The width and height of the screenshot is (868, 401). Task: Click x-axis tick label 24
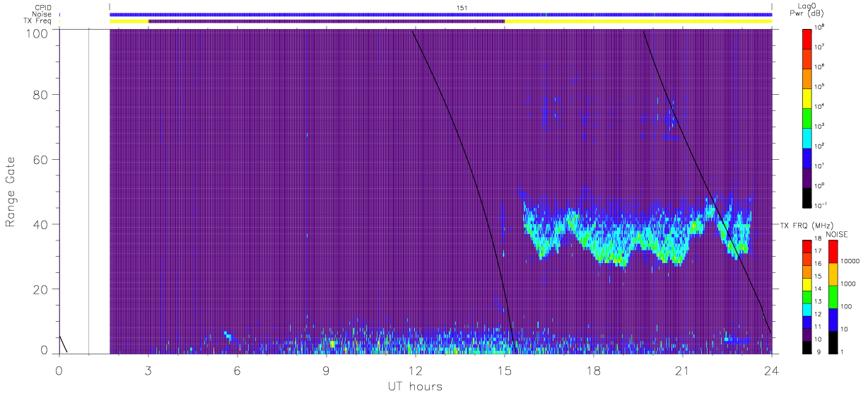click(771, 370)
